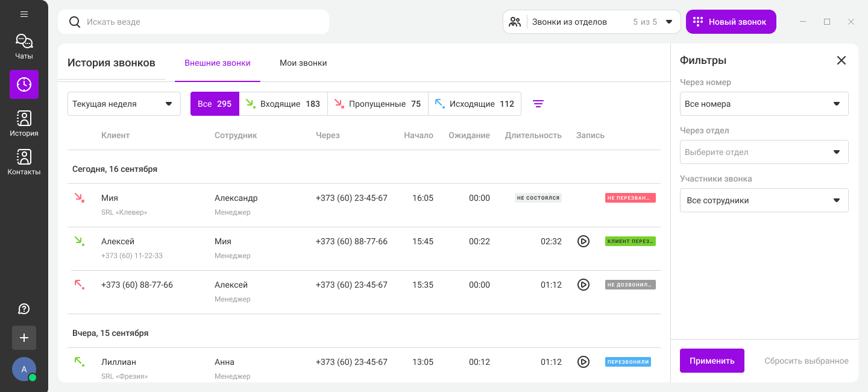Image resolution: width=868 pixels, height=392 pixels.
Task: Expand the hamburger menu
Action: coord(24,14)
